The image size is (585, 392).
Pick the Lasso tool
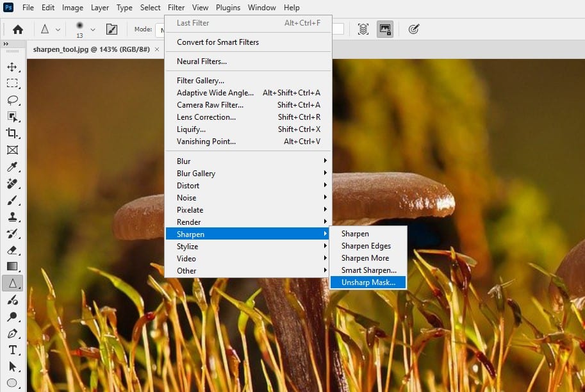pos(12,100)
